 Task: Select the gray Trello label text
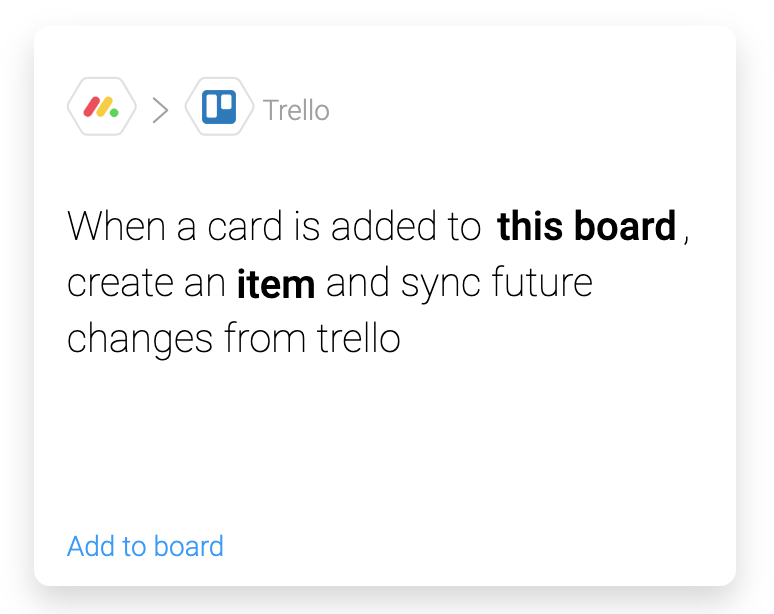[x=296, y=110]
